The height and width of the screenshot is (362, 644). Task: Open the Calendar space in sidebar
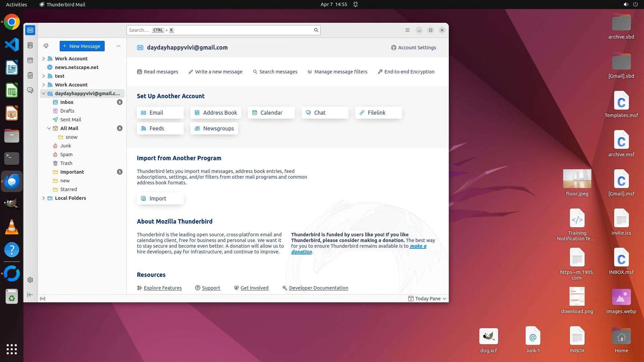pos(30,60)
